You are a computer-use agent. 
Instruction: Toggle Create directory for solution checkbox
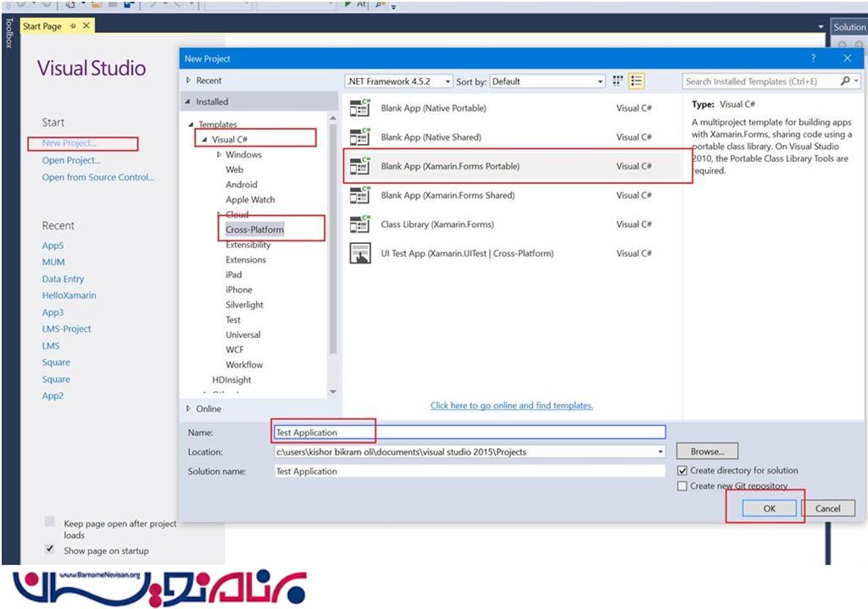(x=682, y=470)
